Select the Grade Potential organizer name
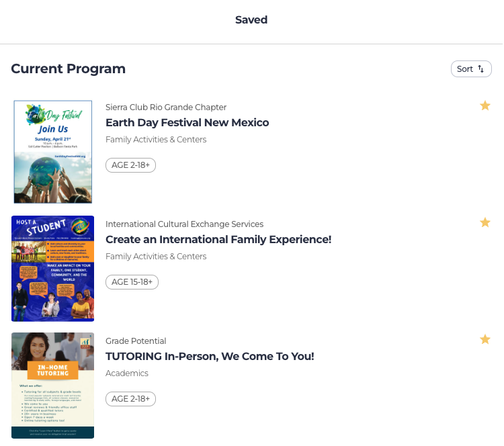This screenshot has width=504, height=446. 136,341
